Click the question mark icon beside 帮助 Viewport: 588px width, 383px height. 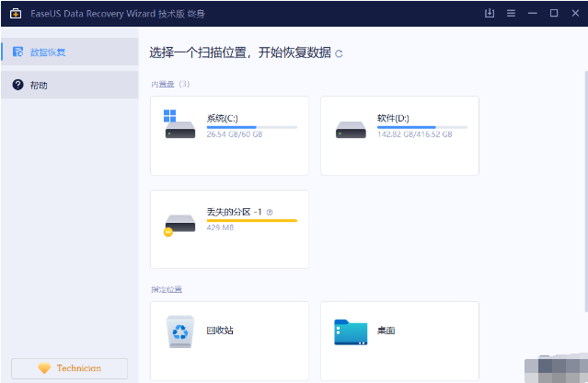tap(17, 85)
